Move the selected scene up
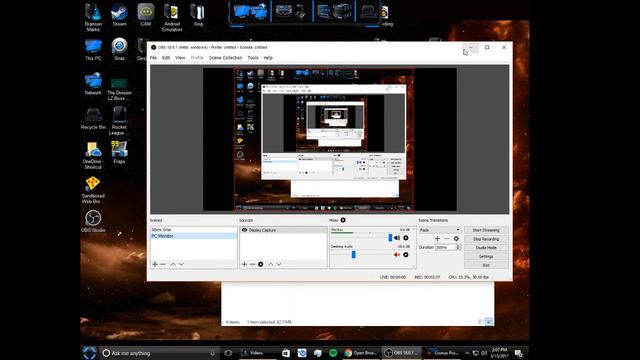The width and height of the screenshot is (640, 360). point(173,264)
